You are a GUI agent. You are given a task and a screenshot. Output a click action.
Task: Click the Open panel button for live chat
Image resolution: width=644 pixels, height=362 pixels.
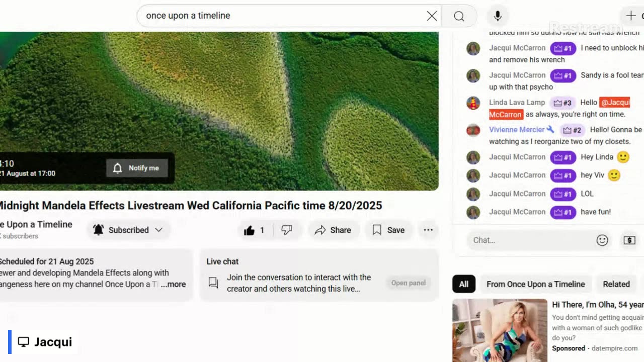pyautogui.click(x=409, y=283)
